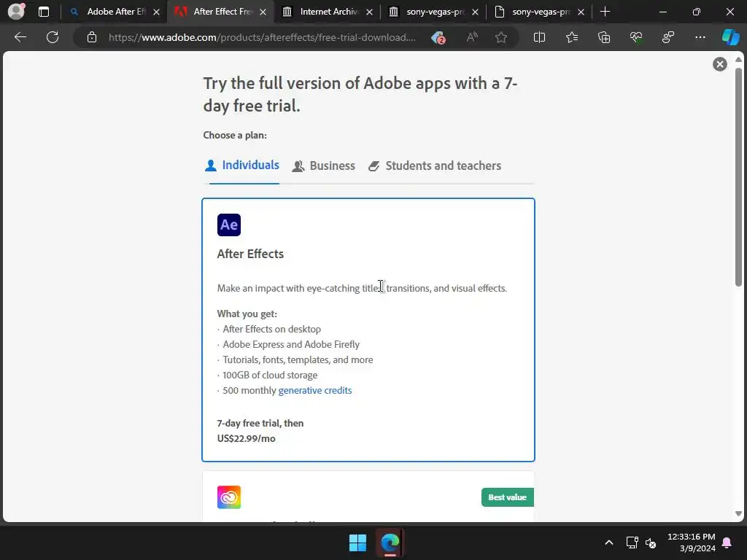Open the Collections icon
The height and width of the screenshot is (560, 747).
(603, 37)
